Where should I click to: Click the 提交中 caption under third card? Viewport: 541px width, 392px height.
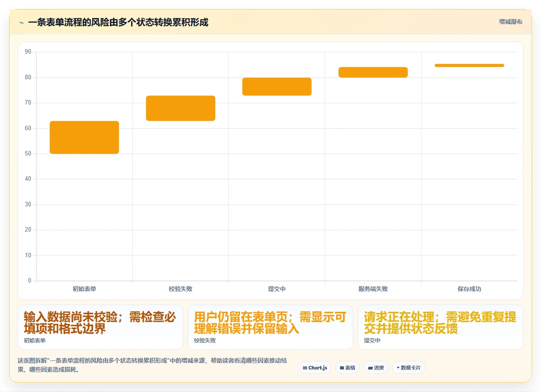[x=372, y=341]
